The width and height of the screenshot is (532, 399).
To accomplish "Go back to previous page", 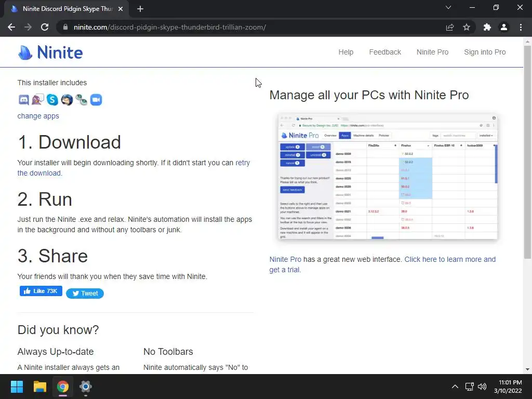I will click(x=11, y=27).
